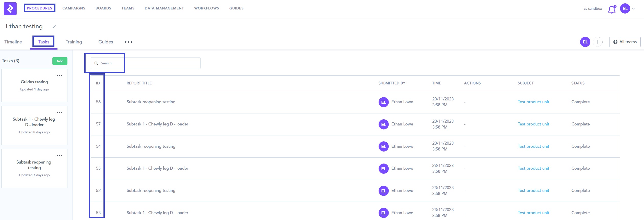Click Ethan Lowe avatar in report 56 row

[x=383, y=102]
